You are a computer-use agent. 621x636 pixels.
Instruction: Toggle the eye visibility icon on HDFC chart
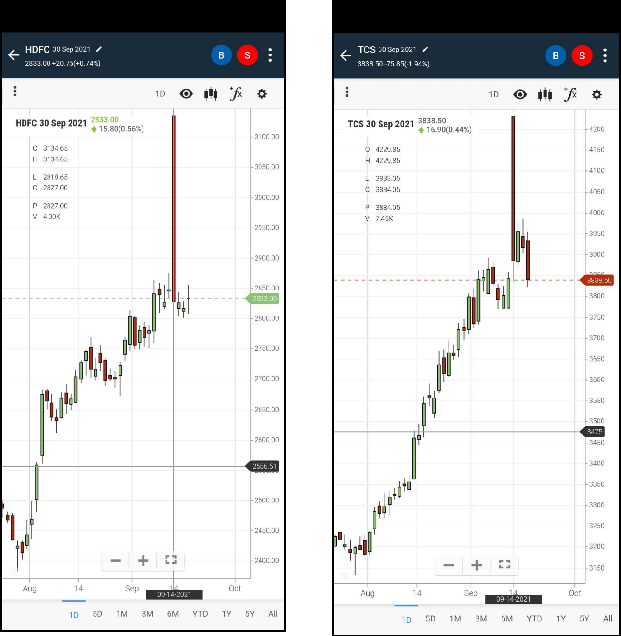186,93
